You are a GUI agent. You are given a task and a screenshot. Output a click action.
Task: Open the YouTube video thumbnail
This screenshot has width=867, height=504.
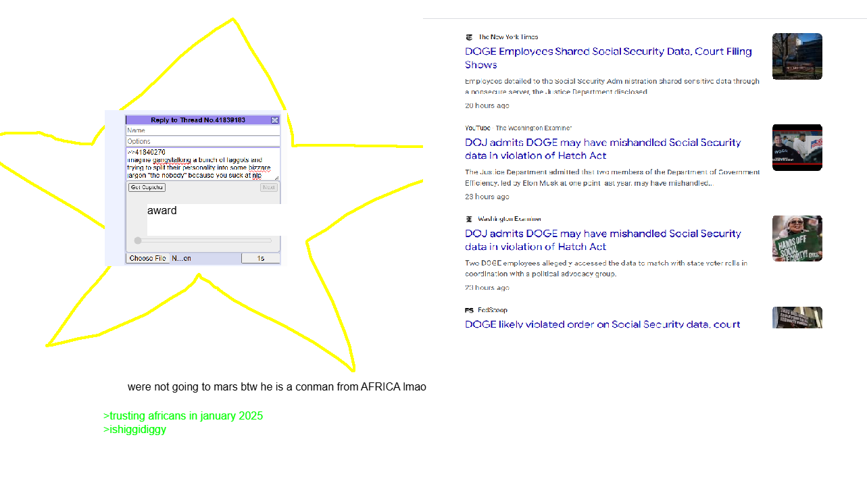[x=797, y=147]
